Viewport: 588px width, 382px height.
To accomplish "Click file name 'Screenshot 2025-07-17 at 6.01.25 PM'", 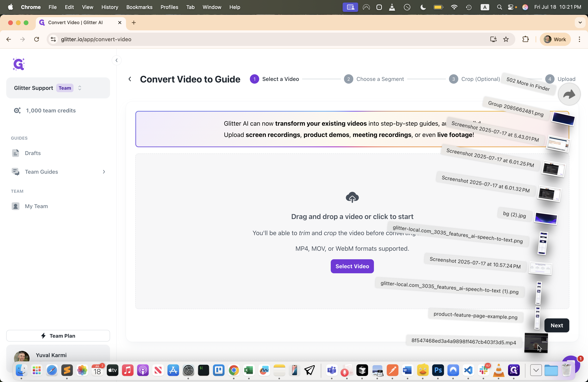I will click(490, 158).
